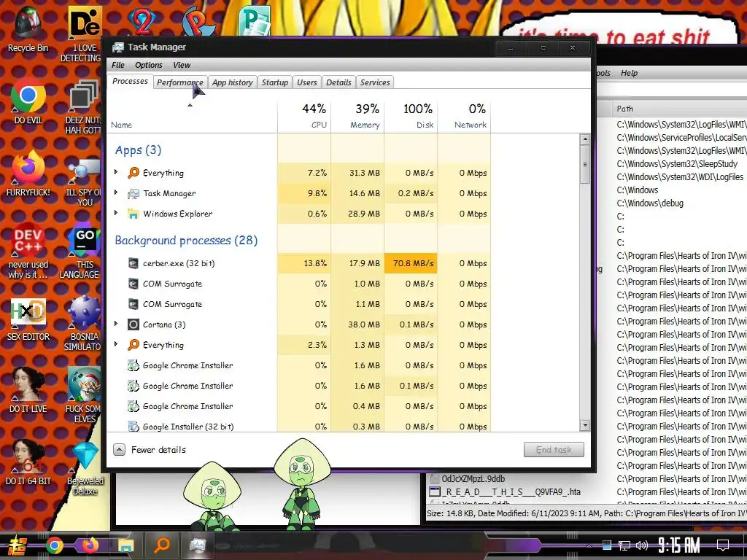The width and height of the screenshot is (747, 560).
Task: Switch to the Details tab
Action: tap(338, 82)
